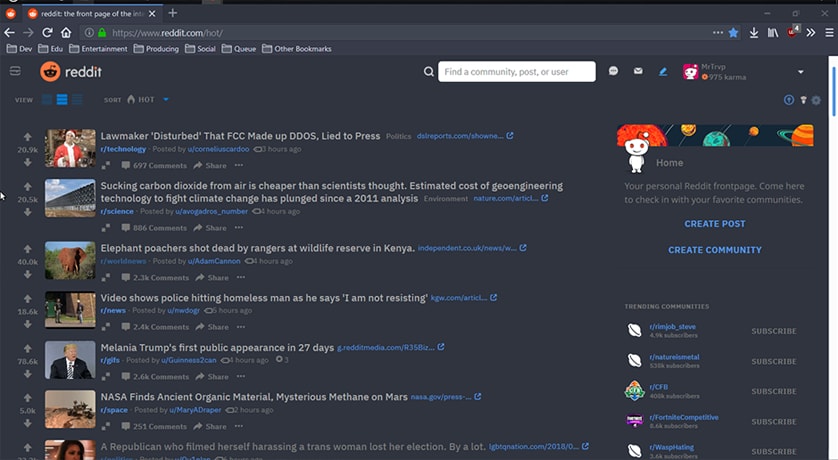This screenshot has width=838, height=460.
Task: Downvote the Elephant poachers post
Action: [27, 275]
